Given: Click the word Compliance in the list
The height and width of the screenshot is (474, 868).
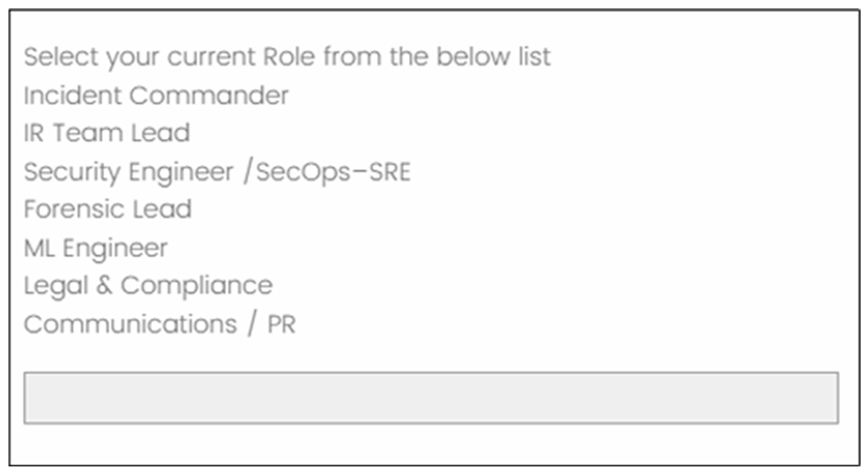Looking at the screenshot, I should pyautogui.click(x=197, y=287).
